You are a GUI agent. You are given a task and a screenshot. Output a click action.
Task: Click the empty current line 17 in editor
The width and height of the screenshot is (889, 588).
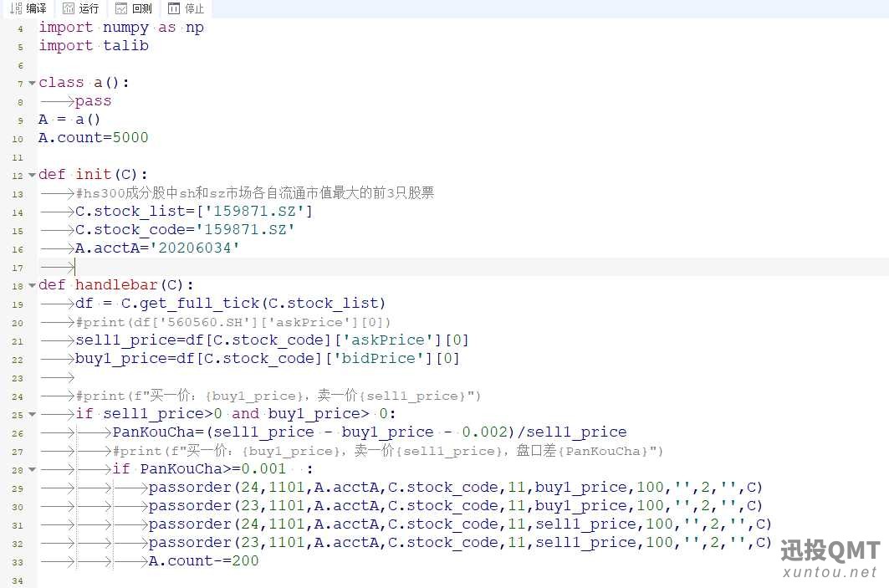tap(462, 267)
